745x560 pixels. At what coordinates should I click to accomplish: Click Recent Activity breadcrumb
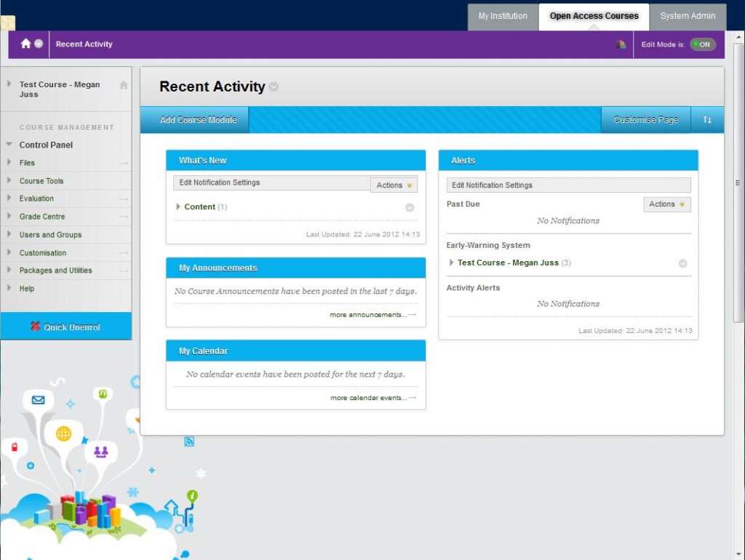click(x=84, y=44)
